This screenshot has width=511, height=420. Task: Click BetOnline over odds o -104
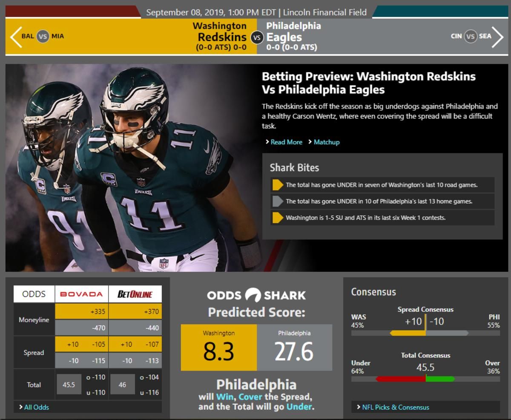149,377
